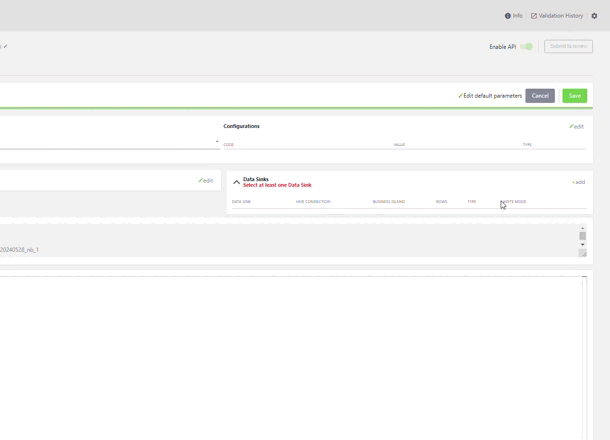Click Edit default parameters

click(490, 96)
